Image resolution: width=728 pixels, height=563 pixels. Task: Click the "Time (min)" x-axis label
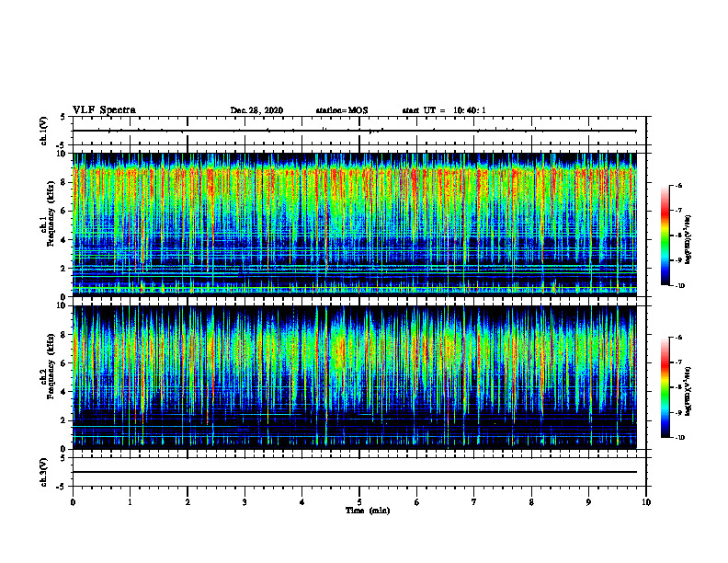tap(368, 511)
